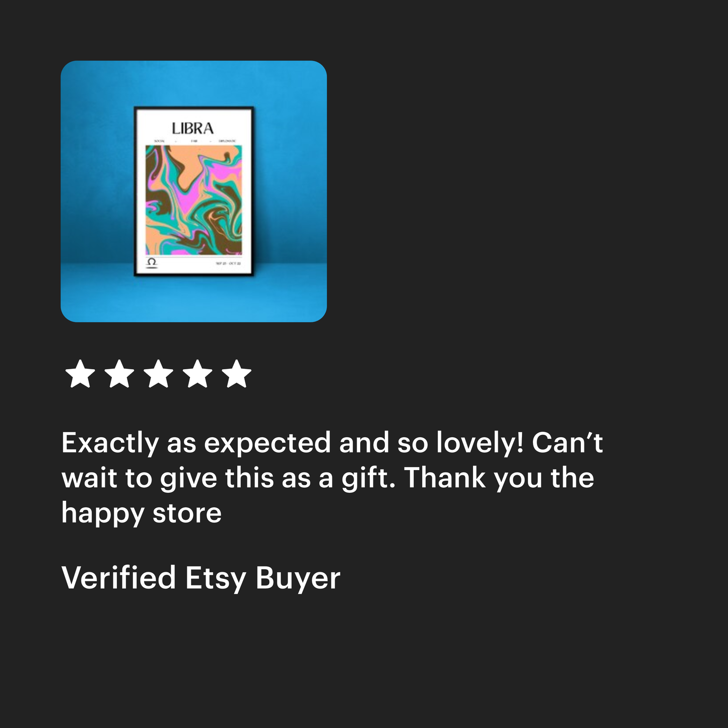Click the 'Thank you the' review text
Image resolution: width=728 pixels, height=728 pixels.
(499, 478)
